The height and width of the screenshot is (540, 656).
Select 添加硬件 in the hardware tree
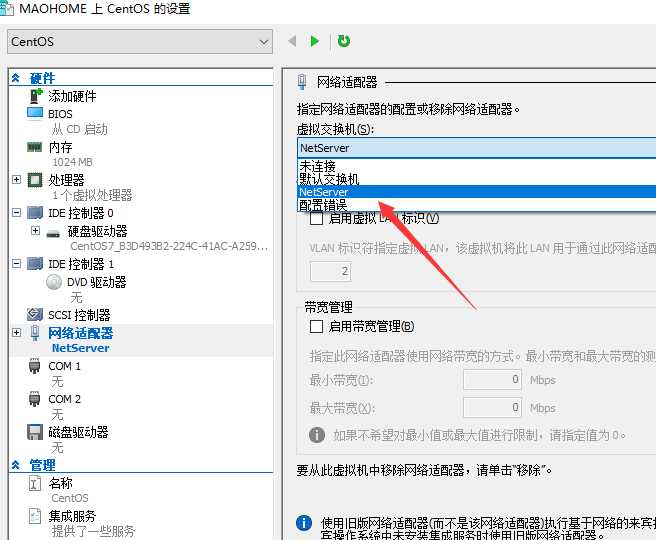(x=72, y=96)
